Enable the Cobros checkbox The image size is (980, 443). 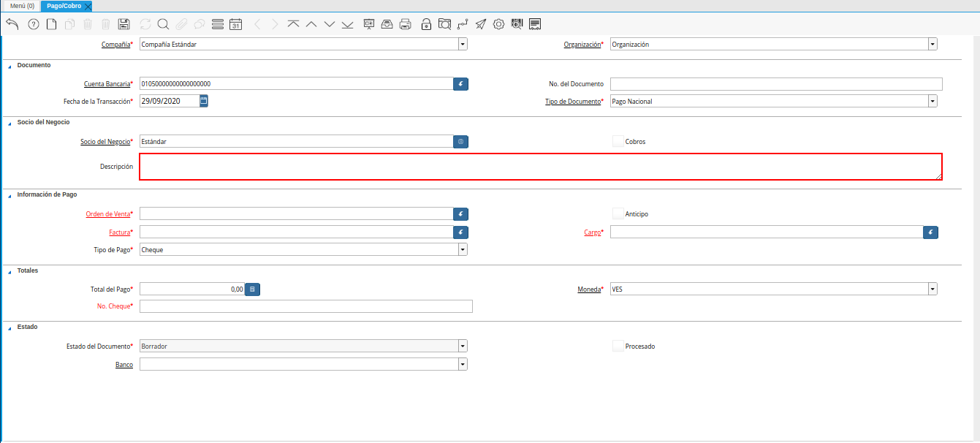tap(618, 141)
